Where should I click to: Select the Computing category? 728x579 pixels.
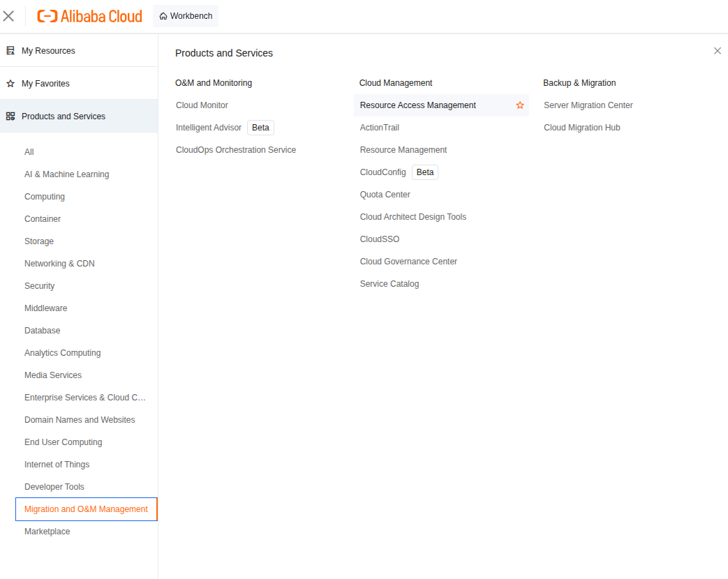pos(45,197)
